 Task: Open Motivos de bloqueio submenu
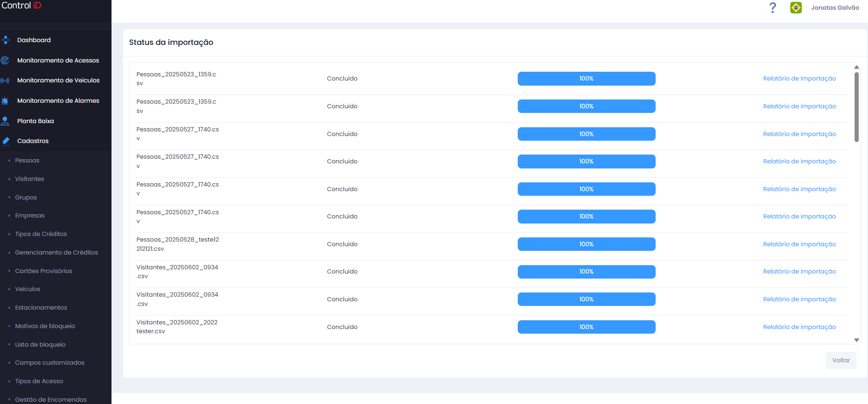(x=45, y=326)
